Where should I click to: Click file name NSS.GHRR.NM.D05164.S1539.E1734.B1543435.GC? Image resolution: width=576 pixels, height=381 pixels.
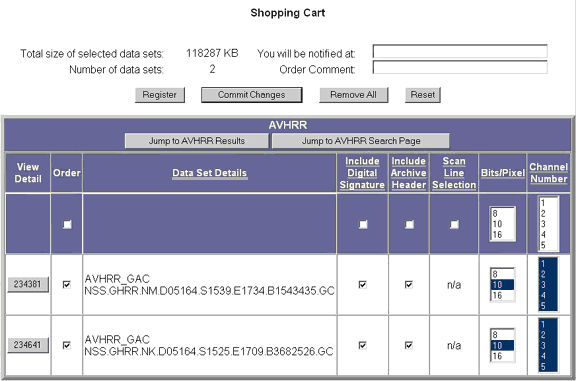(209, 291)
